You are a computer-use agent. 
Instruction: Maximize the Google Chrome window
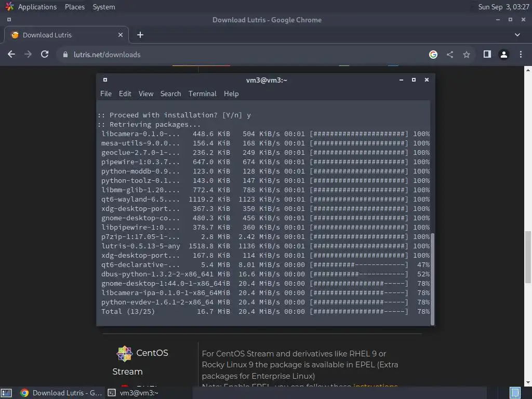[x=510, y=20]
